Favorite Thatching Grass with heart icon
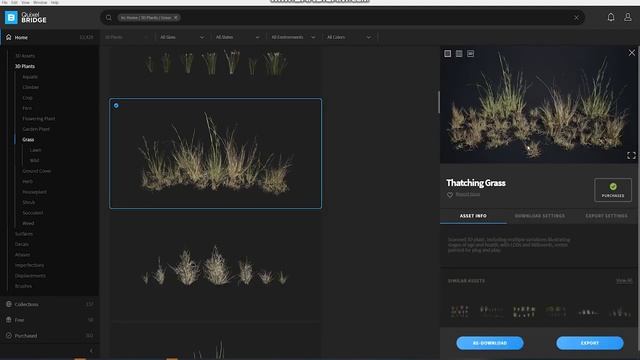The image size is (640, 360). (450, 195)
